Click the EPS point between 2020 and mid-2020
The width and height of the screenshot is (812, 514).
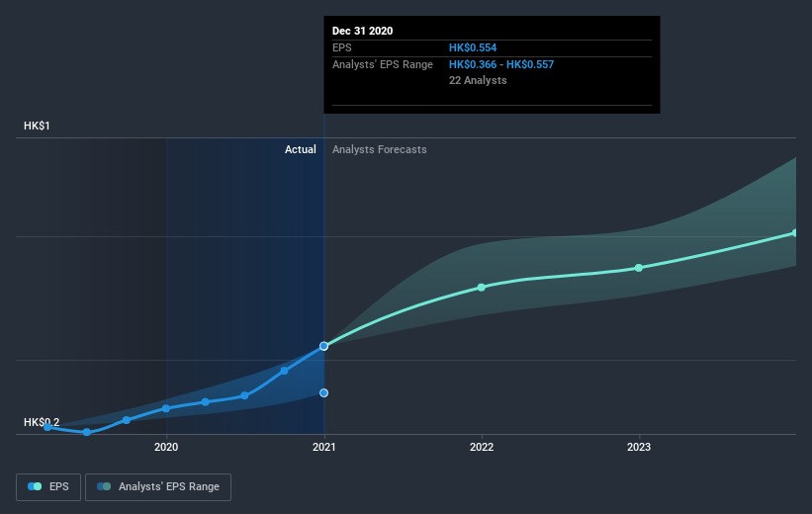[x=205, y=401]
